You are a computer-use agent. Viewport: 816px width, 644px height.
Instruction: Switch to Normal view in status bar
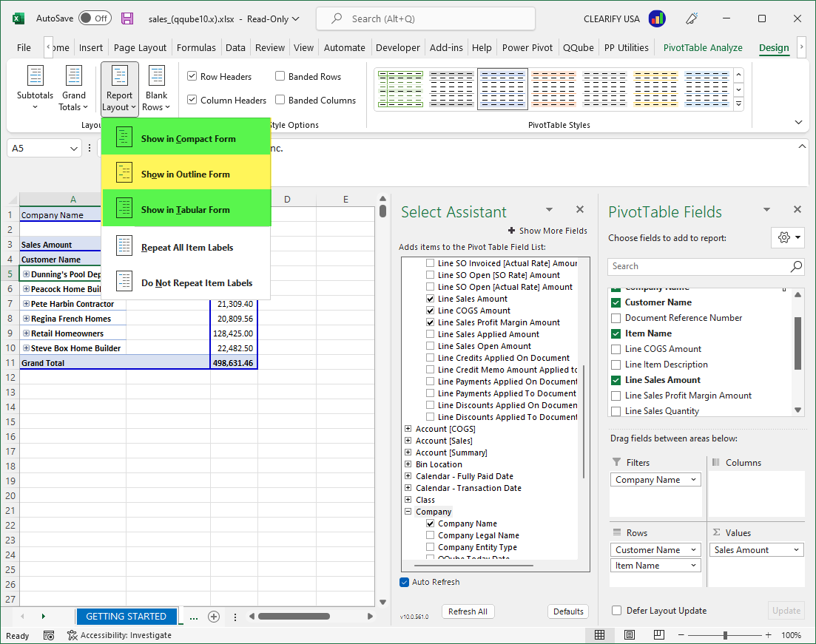(x=599, y=634)
